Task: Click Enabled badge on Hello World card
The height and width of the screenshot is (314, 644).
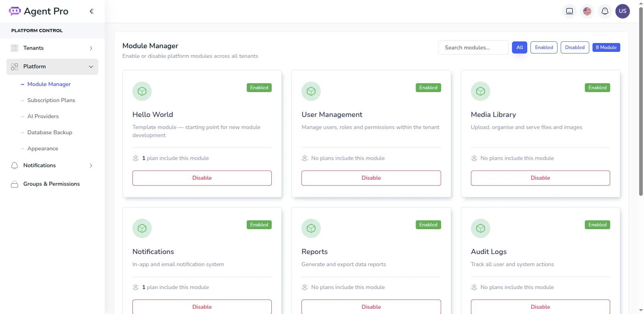Action: tap(259, 88)
